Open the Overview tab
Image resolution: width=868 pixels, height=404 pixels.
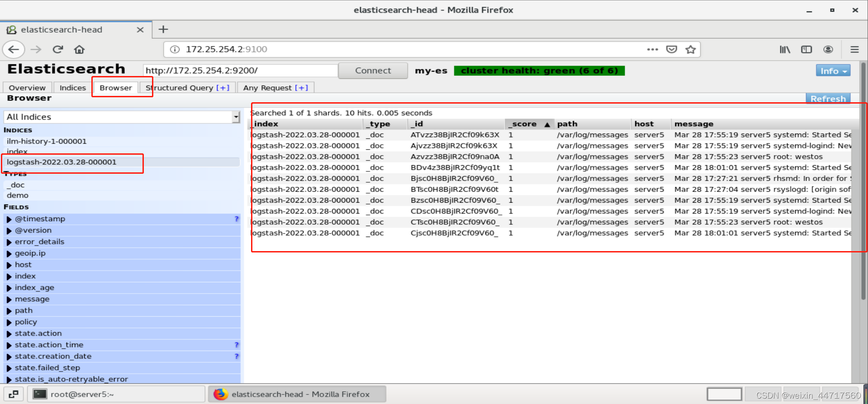pos(27,88)
